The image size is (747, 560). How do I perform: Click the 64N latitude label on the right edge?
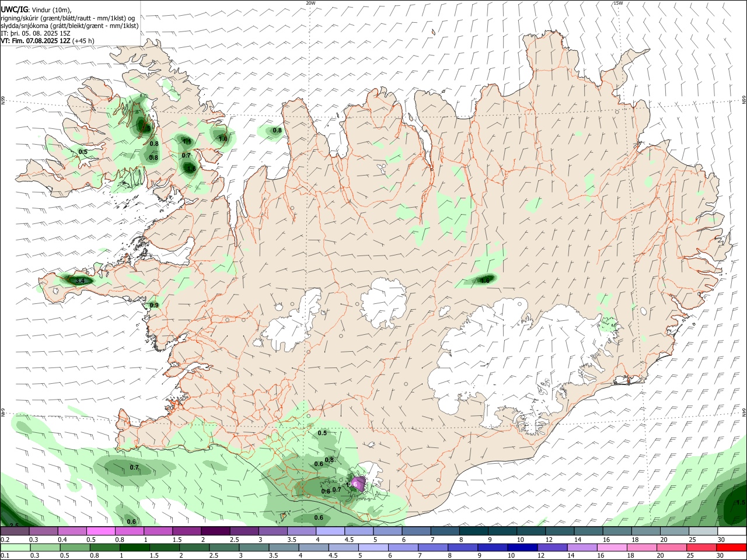coord(744,412)
